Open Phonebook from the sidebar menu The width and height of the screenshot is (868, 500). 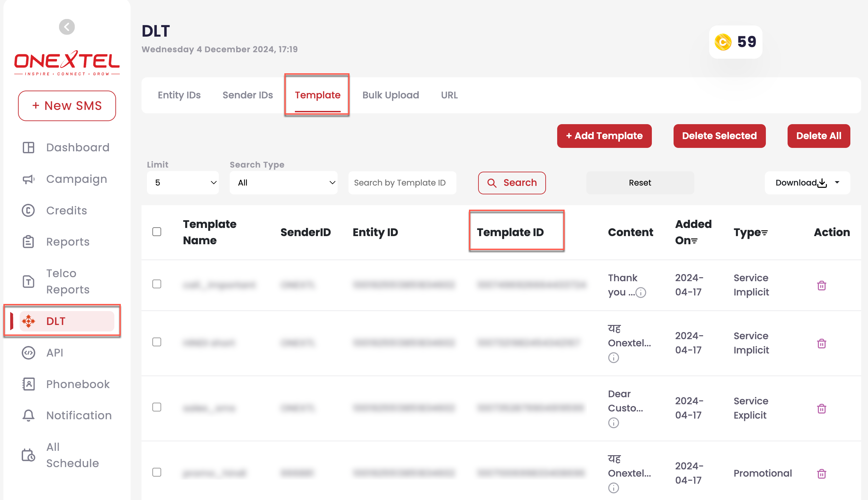tap(78, 384)
